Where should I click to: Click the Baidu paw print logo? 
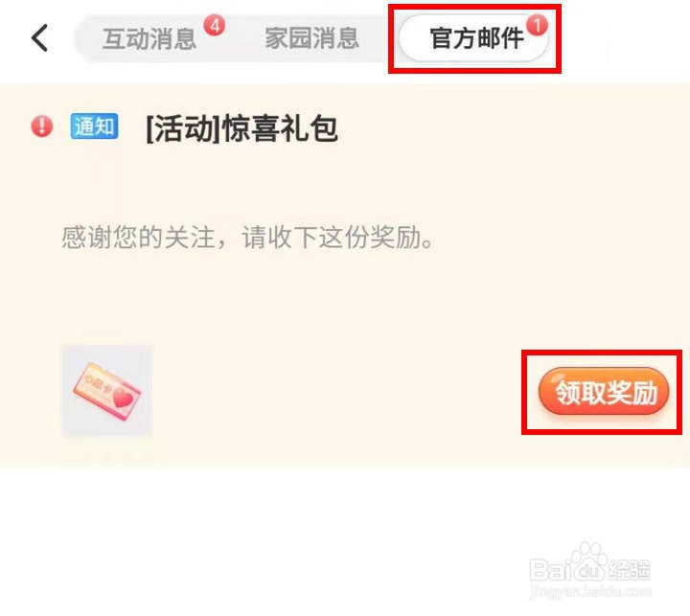[x=589, y=559]
